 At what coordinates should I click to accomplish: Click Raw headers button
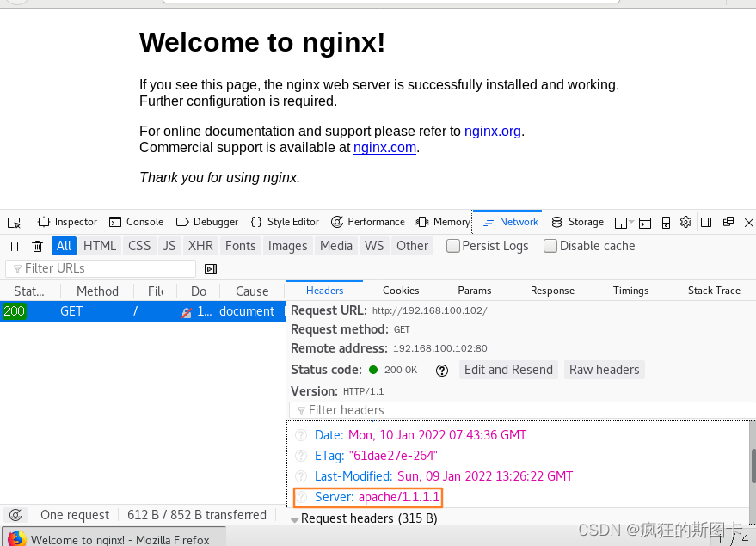(604, 370)
